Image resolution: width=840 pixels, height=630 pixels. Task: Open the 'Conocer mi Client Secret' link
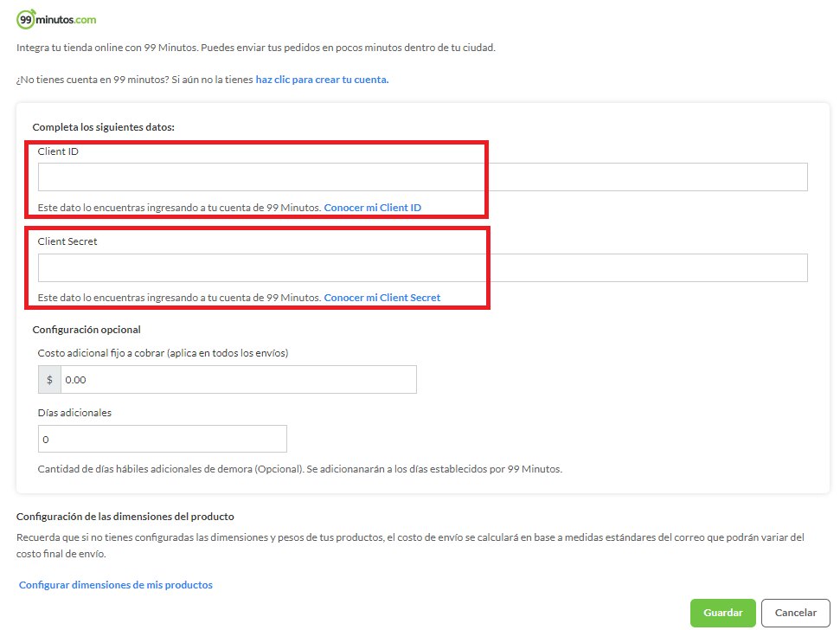pos(382,298)
